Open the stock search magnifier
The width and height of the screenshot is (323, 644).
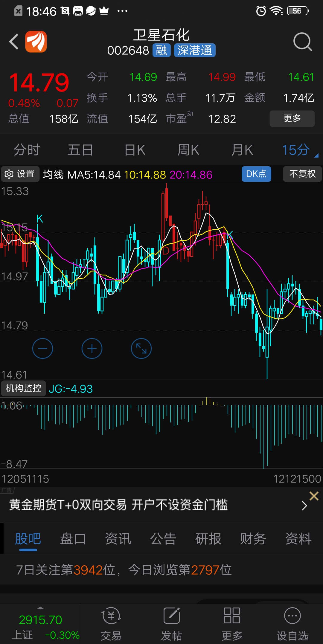tap(303, 42)
